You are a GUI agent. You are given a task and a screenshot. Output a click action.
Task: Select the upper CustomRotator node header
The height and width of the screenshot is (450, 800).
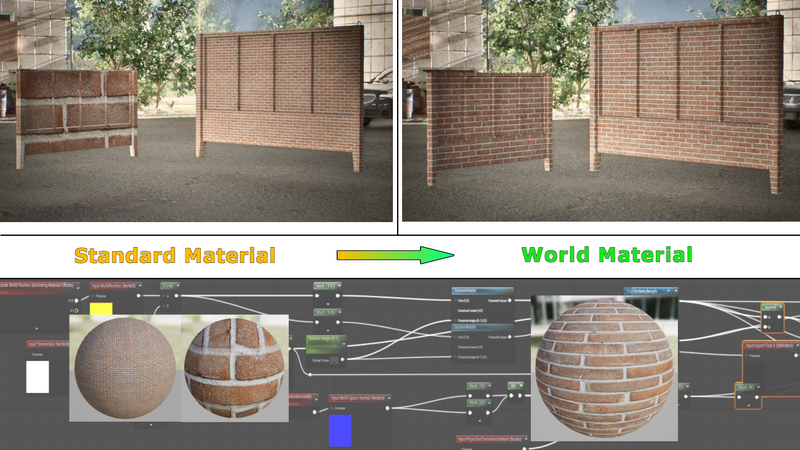[x=483, y=290]
